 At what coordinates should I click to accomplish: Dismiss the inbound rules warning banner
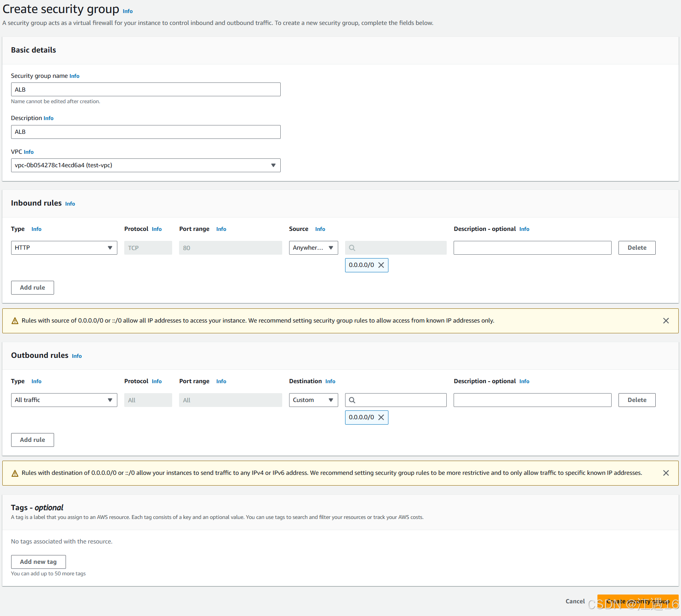point(666,321)
